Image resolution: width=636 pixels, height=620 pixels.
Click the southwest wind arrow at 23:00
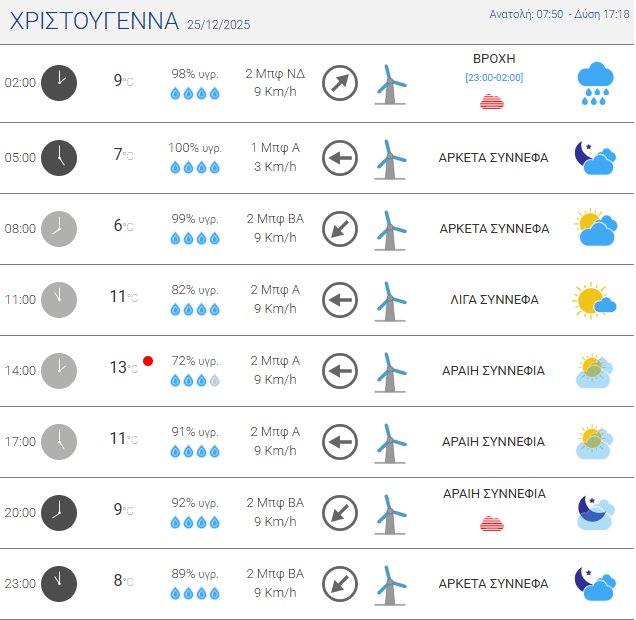pos(340,583)
